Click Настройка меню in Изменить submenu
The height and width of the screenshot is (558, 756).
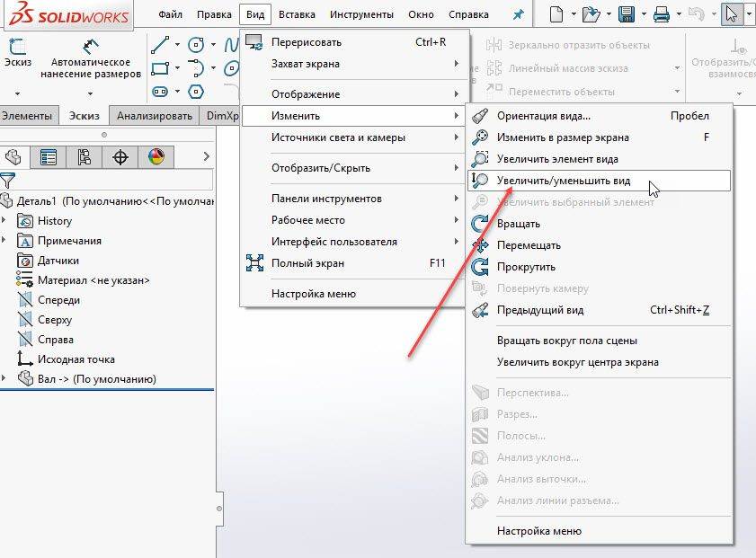coord(600,531)
